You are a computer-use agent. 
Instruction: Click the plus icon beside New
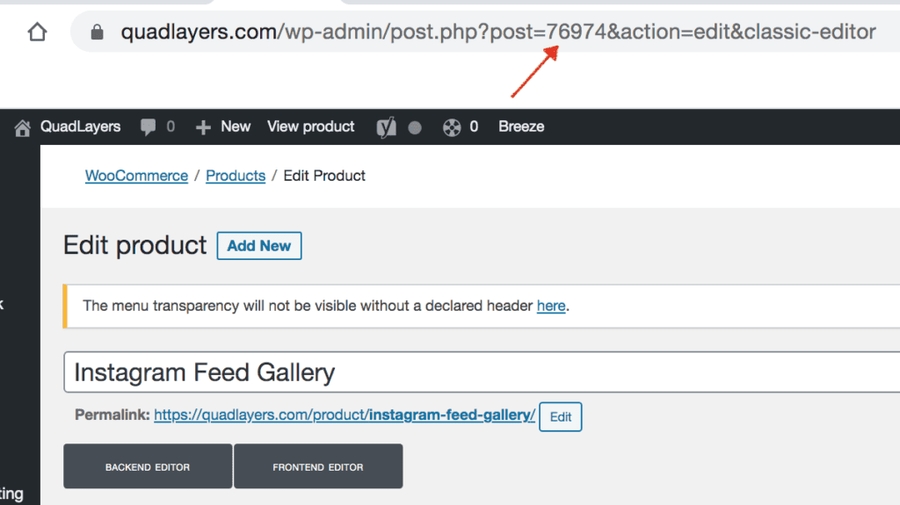pyautogui.click(x=203, y=127)
